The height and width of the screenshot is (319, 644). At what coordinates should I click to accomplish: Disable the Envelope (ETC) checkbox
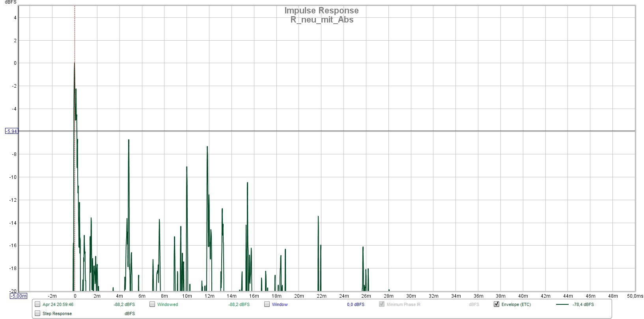(497, 304)
